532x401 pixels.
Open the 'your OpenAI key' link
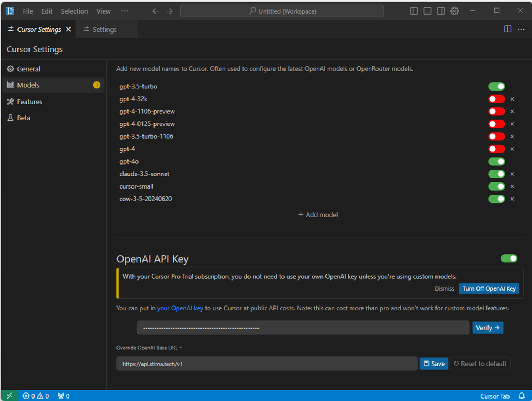point(180,308)
